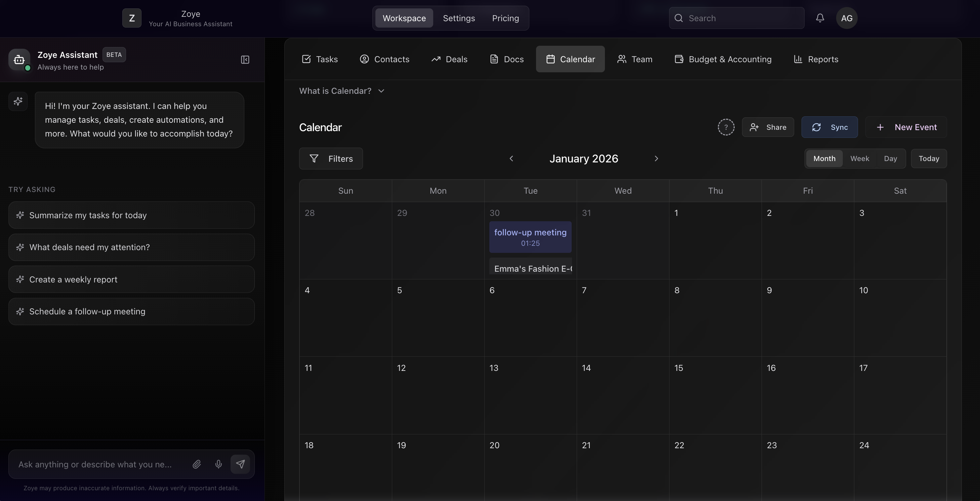This screenshot has height=501, width=980.
Task: Send the chat message with the arrow icon
Action: click(240, 464)
